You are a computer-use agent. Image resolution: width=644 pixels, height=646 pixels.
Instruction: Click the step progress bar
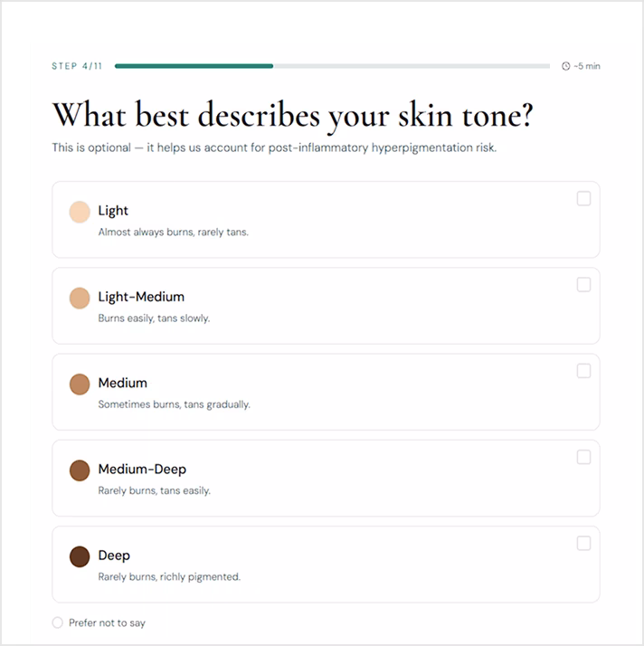click(332, 66)
